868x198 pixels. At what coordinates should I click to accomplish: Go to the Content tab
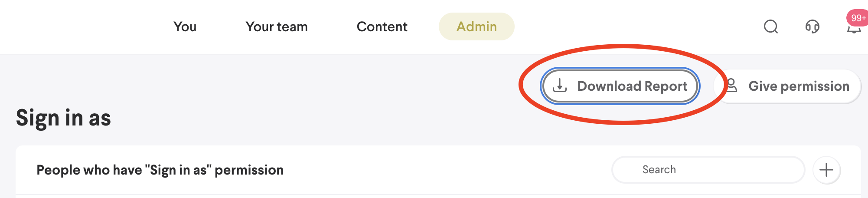382,27
